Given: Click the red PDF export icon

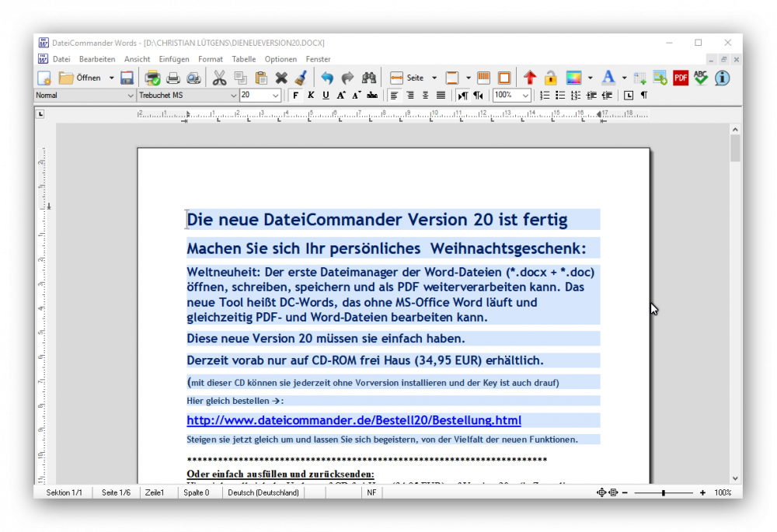Looking at the screenshot, I should [x=681, y=78].
